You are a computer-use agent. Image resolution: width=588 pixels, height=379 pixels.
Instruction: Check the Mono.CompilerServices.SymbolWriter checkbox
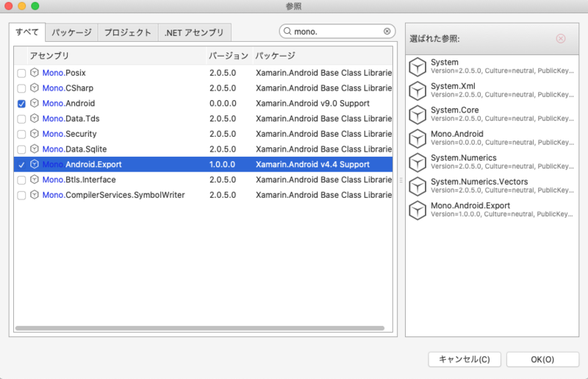tap(21, 195)
